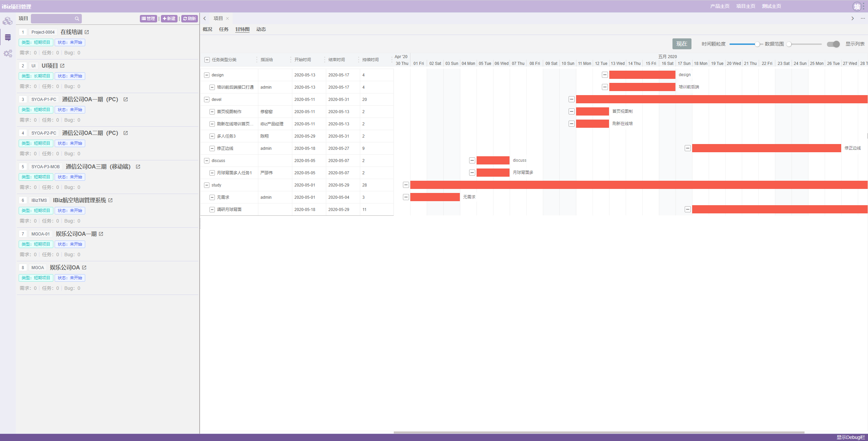The width and height of the screenshot is (868, 441).
Task: Sort by 结束时间 column header
Action: (x=336, y=60)
